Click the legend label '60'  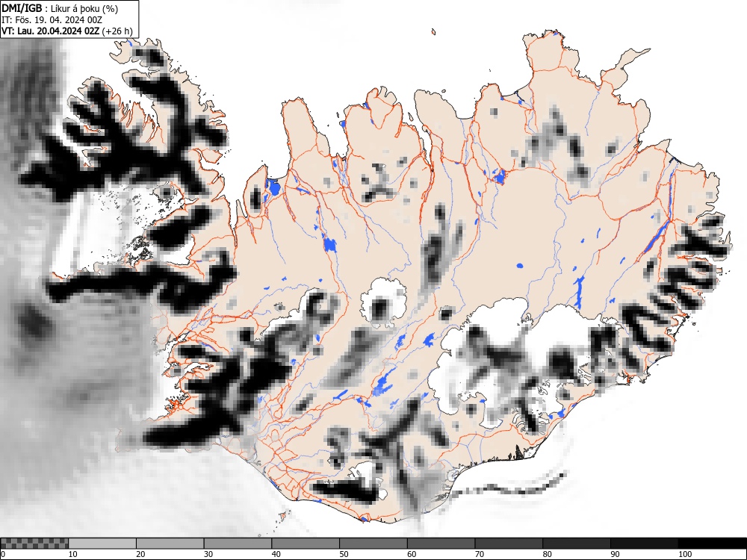pos(412,554)
